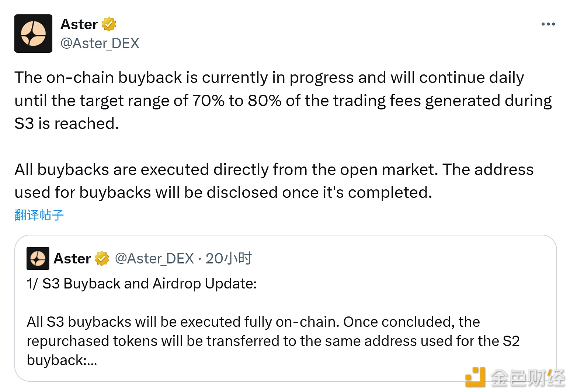Open the three-dot more options menu
The image size is (570, 392).
548,24
